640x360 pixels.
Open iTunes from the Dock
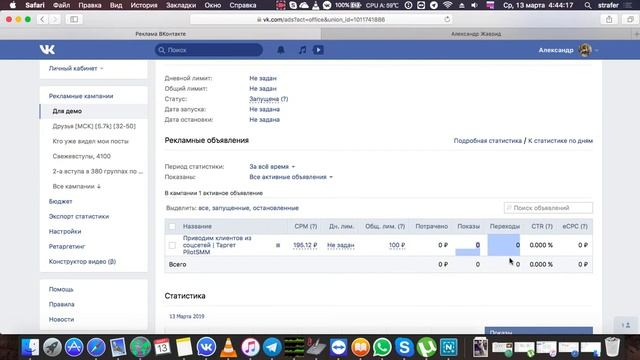click(x=250, y=347)
